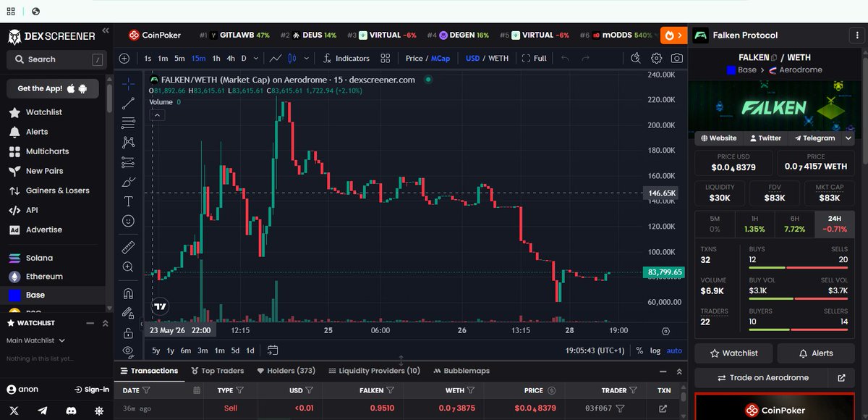Select the brush drawing tool
This screenshot has height=420, width=868.
128,181
